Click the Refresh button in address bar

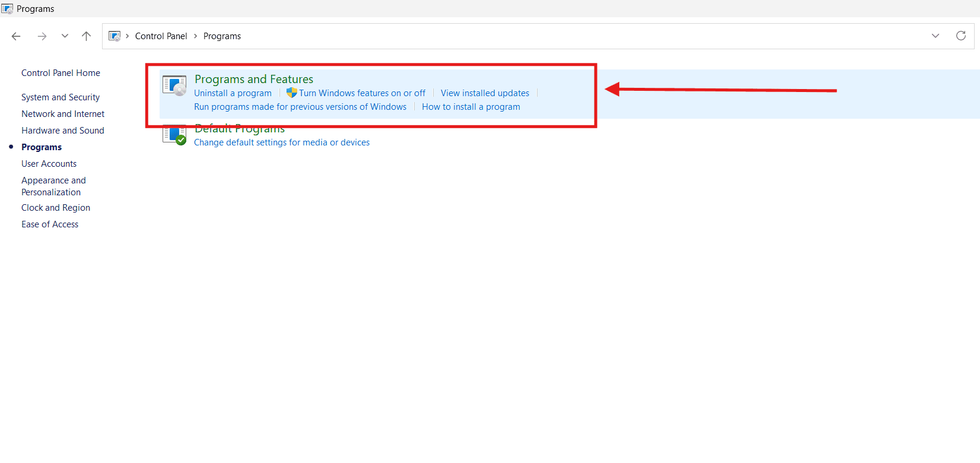pyautogui.click(x=960, y=36)
